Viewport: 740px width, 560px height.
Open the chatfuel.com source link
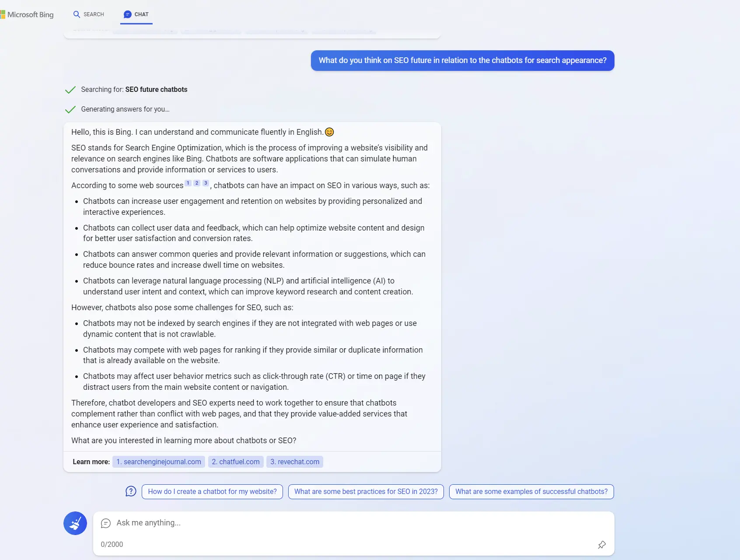point(236,462)
